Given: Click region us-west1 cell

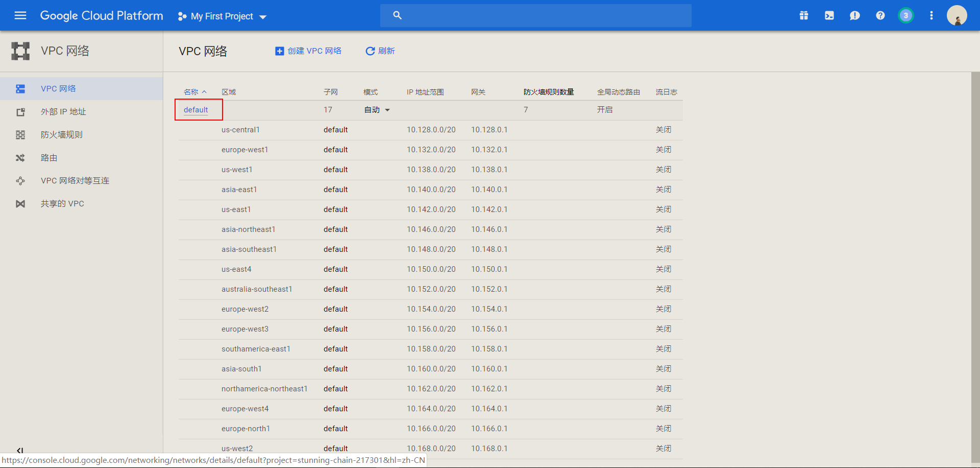Looking at the screenshot, I should tap(237, 170).
